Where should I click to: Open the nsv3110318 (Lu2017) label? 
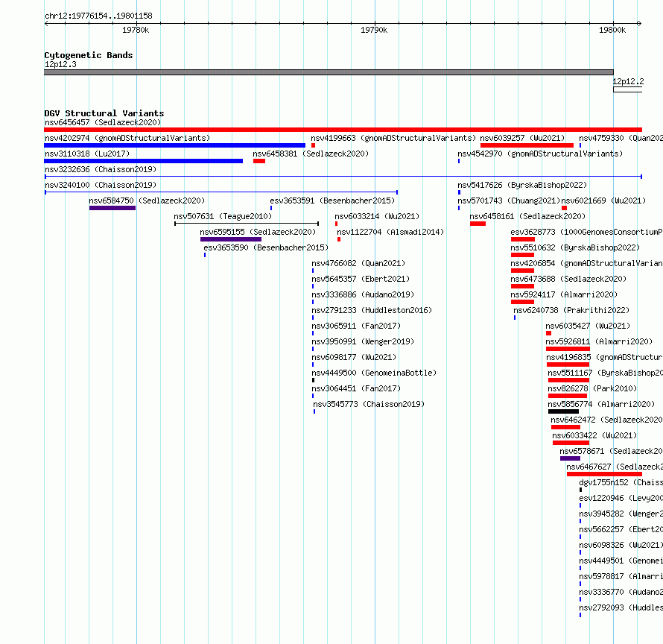87,154
